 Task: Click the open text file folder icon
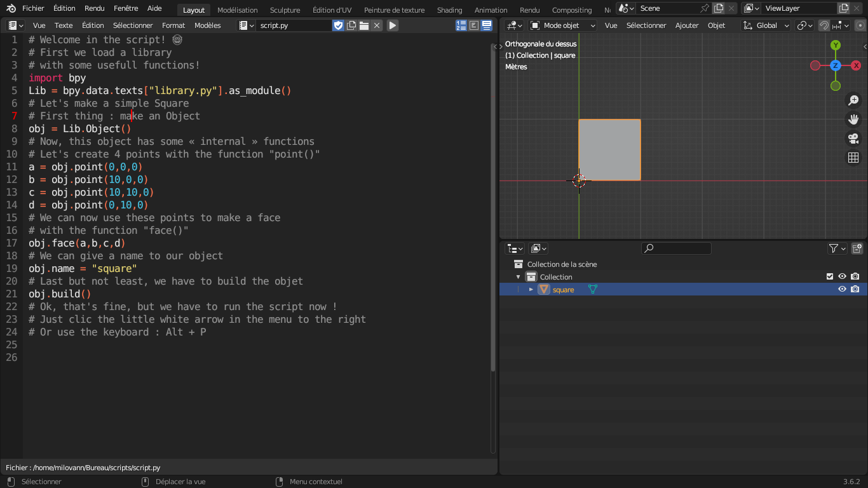[364, 25]
